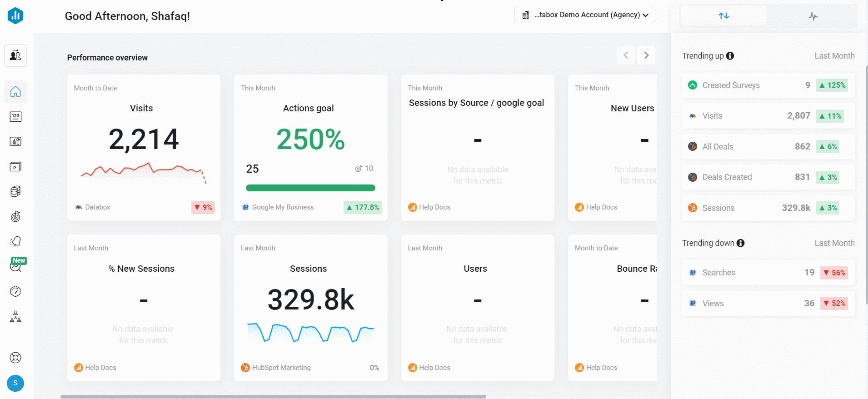Viewport: 868px width, 399px height.
Task: Open Alerts via the bell sidebar icon
Action: pyautogui.click(x=15, y=241)
